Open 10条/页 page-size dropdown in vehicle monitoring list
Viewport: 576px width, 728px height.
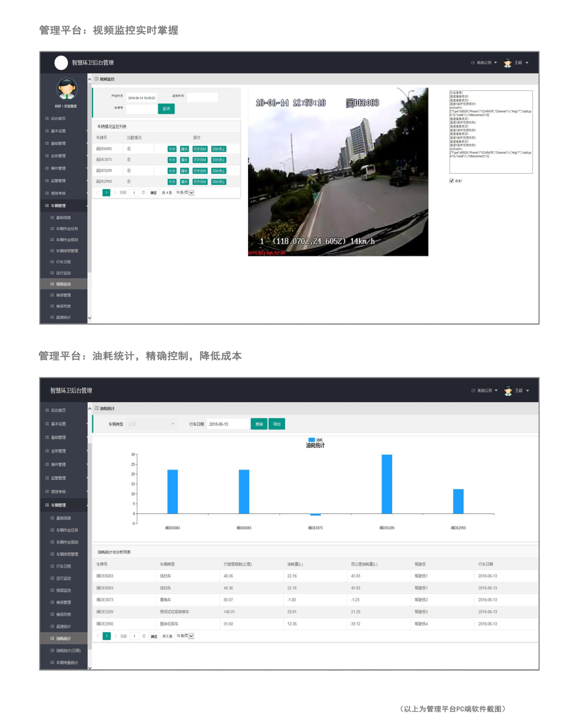(185, 192)
